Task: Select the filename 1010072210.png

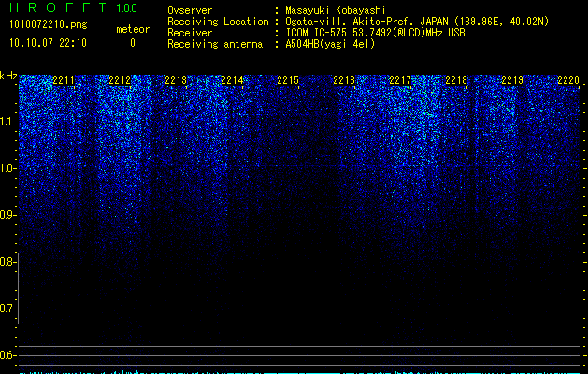Action: [49, 24]
